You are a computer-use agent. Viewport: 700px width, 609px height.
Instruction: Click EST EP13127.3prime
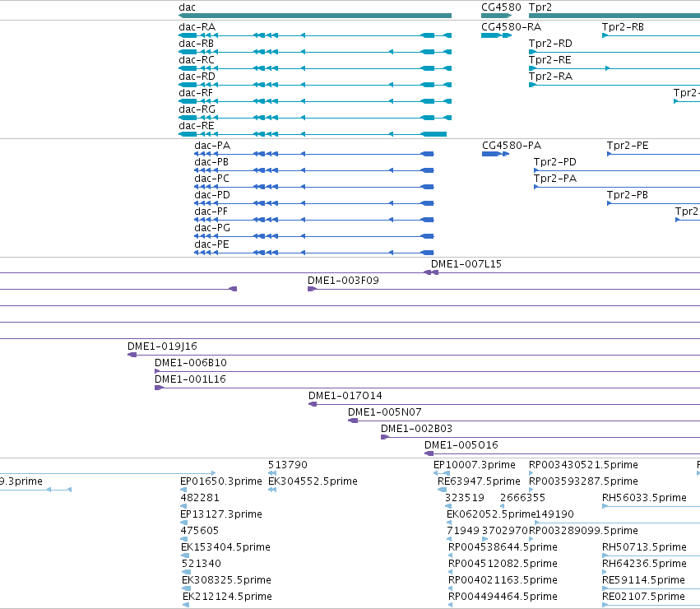(x=221, y=514)
